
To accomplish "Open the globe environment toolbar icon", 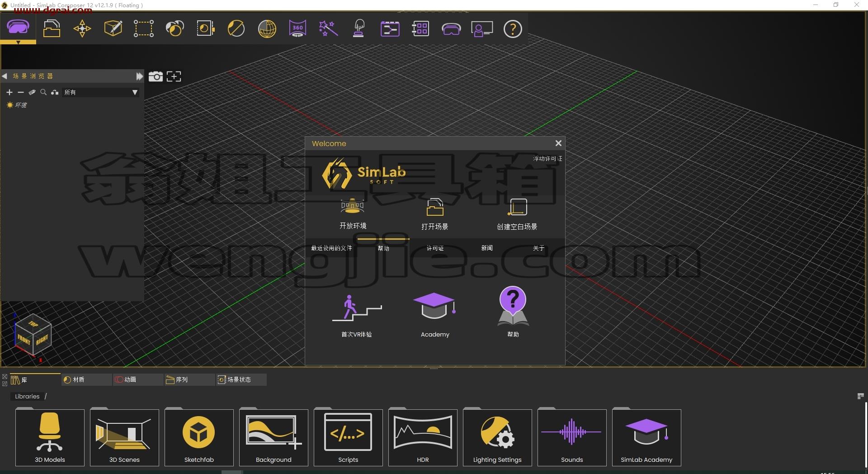I will 267,28.
